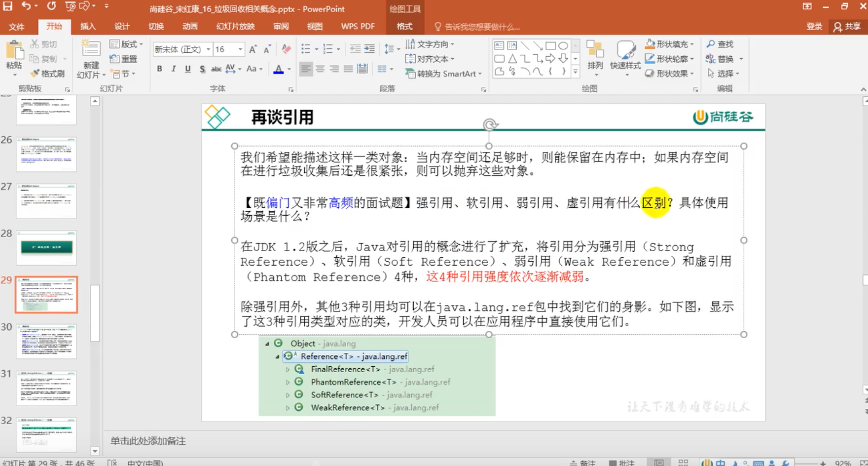Viewport: 868px width, 466px height.
Task: Open the font size dropdown showing 16
Action: pos(240,49)
